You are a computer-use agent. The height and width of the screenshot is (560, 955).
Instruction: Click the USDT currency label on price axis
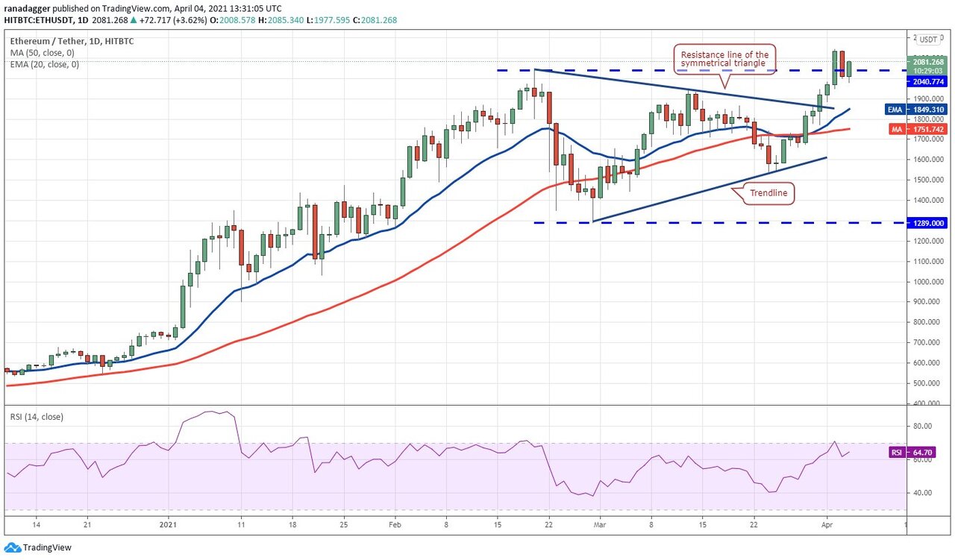point(929,40)
